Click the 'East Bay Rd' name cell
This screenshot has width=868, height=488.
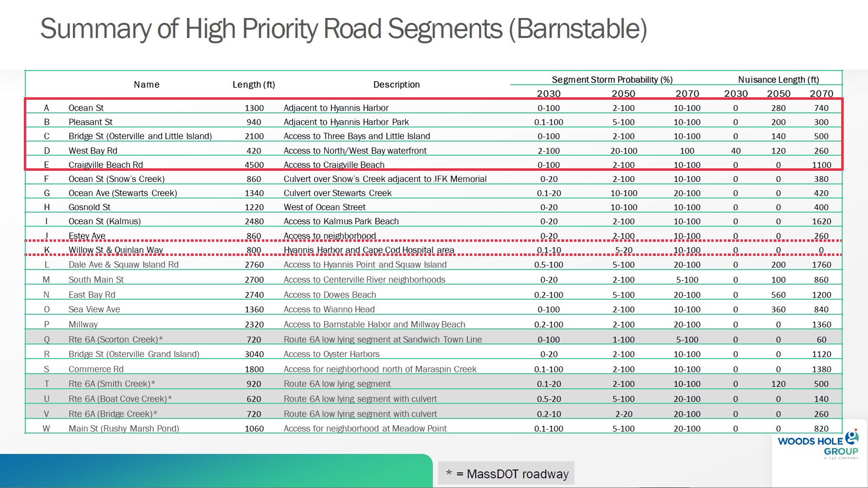click(x=92, y=295)
